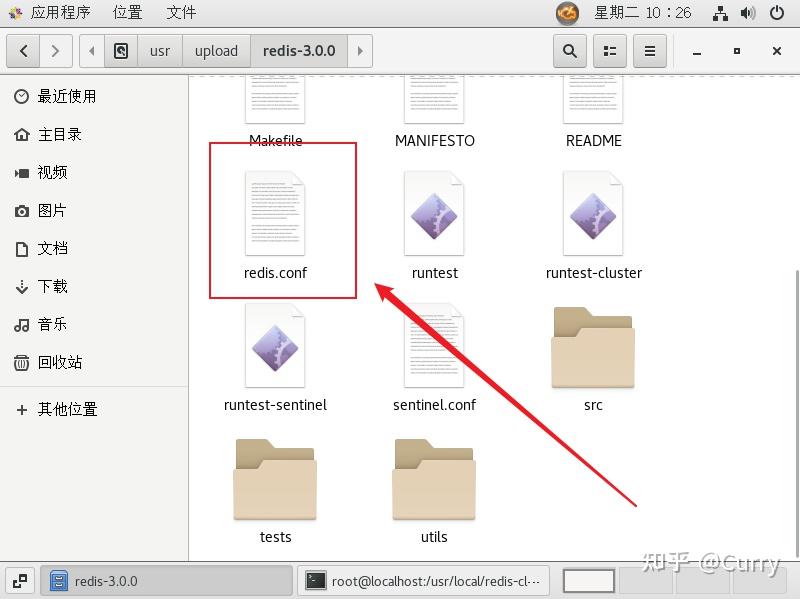
Task: Open the volume speaker icon
Action: (748, 13)
